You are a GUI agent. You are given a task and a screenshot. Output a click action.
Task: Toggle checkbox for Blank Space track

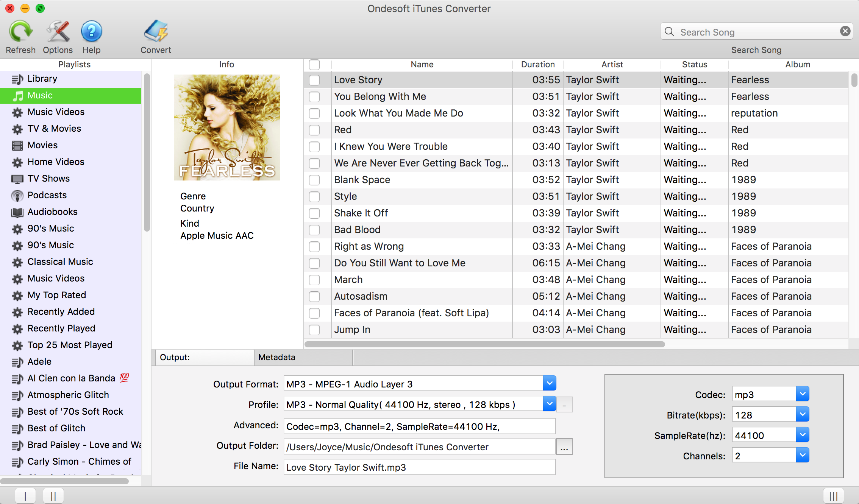click(x=315, y=179)
